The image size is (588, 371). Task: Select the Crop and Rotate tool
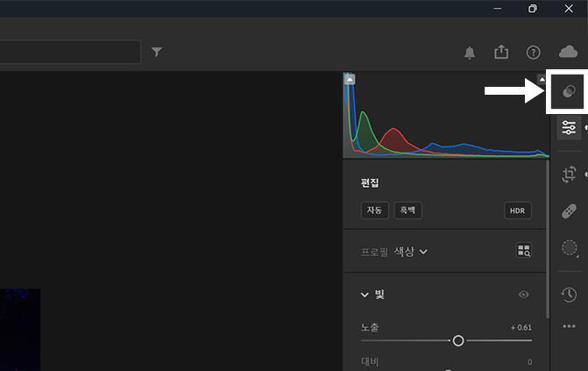(569, 174)
